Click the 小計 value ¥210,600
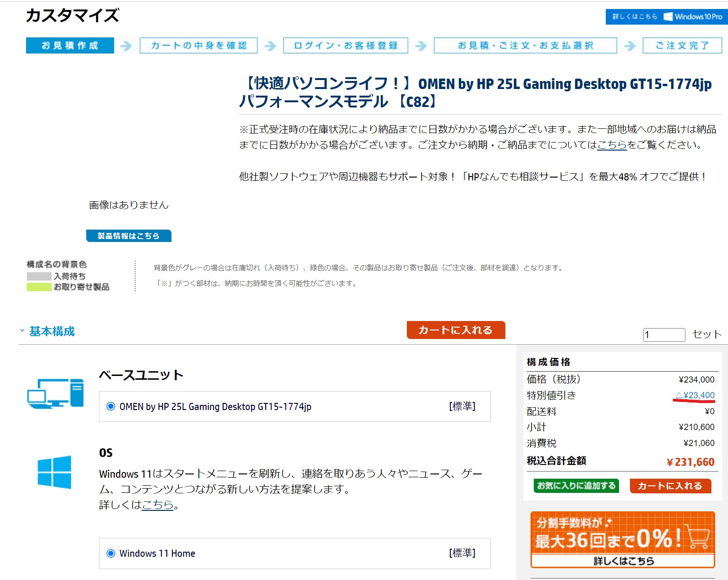The height and width of the screenshot is (580, 728). (x=696, y=427)
